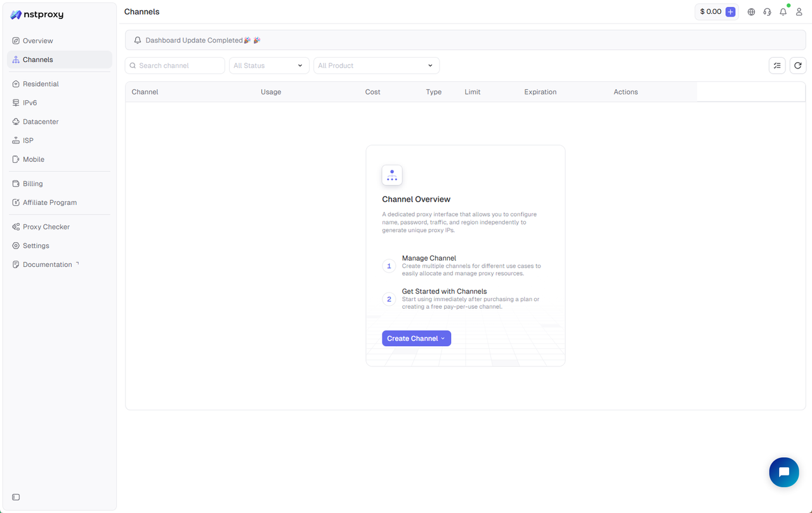Viewport: 812px width, 513px height.
Task: Click the nstproxy logo
Action: (37, 15)
